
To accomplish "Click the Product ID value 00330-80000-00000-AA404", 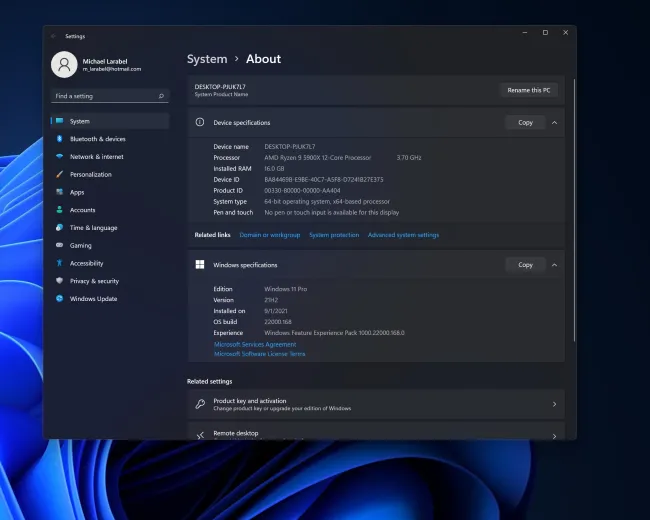I will (x=302, y=191).
